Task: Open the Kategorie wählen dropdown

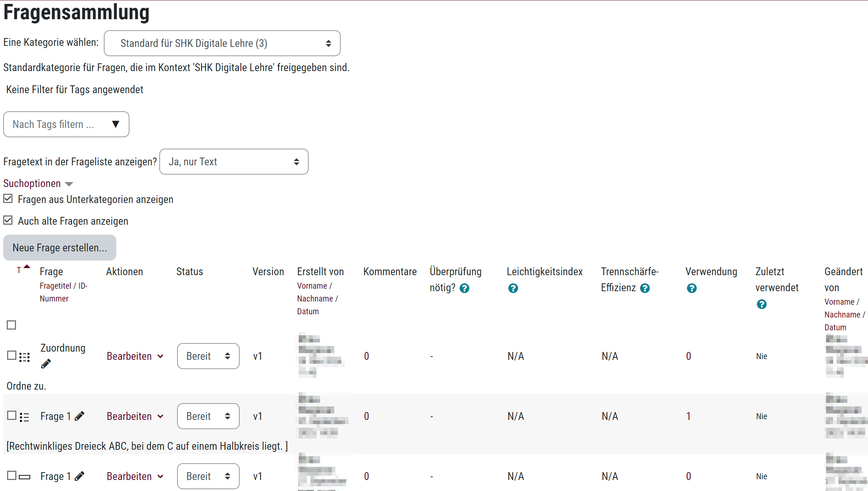Action: pyautogui.click(x=222, y=43)
